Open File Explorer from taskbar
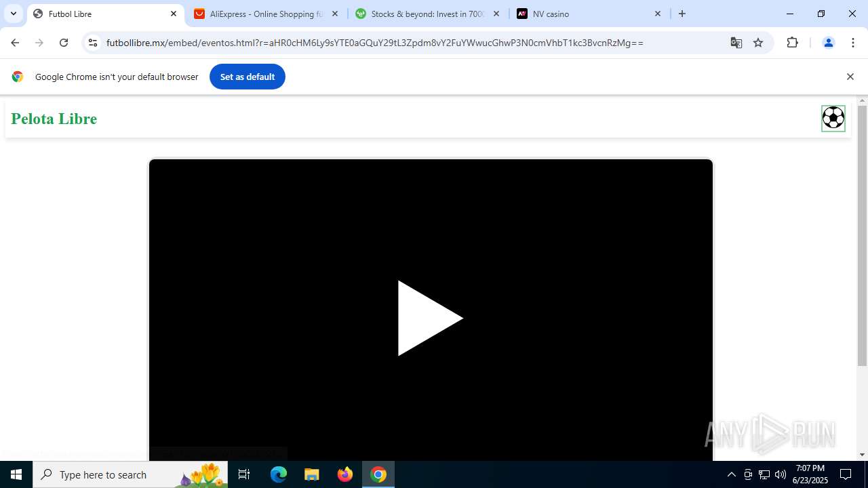The width and height of the screenshot is (868, 488). pyautogui.click(x=311, y=474)
